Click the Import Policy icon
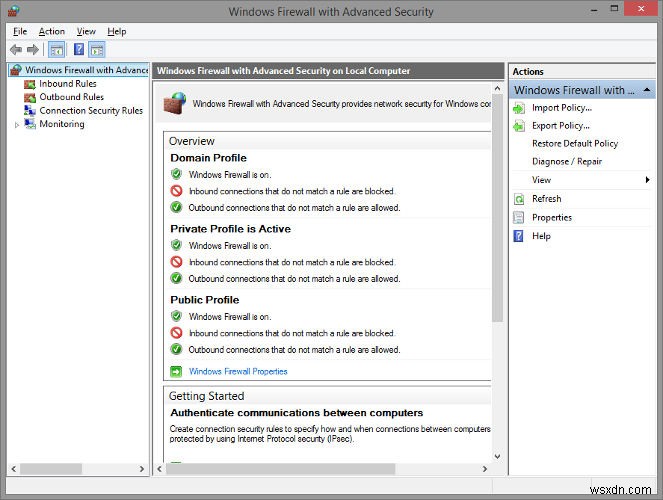The width and height of the screenshot is (663, 500). click(519, 108)
